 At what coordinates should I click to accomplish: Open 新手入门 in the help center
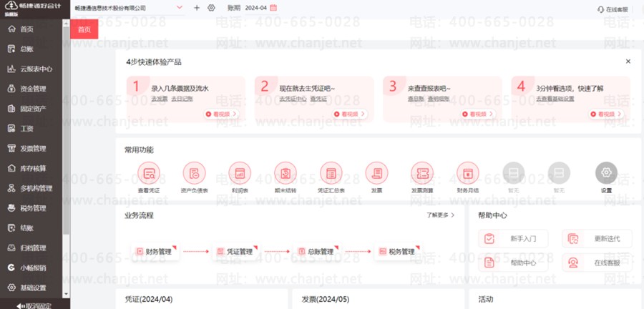point(513,238)
